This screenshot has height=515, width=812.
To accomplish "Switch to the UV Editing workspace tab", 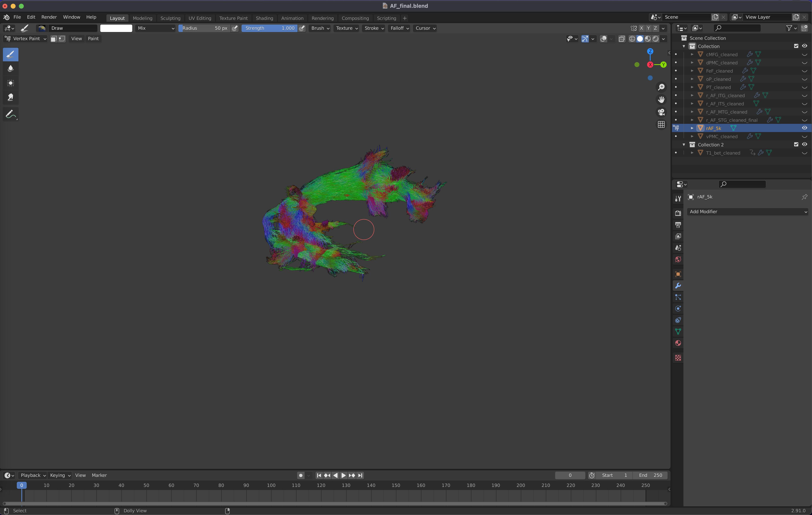I will 200,18.
